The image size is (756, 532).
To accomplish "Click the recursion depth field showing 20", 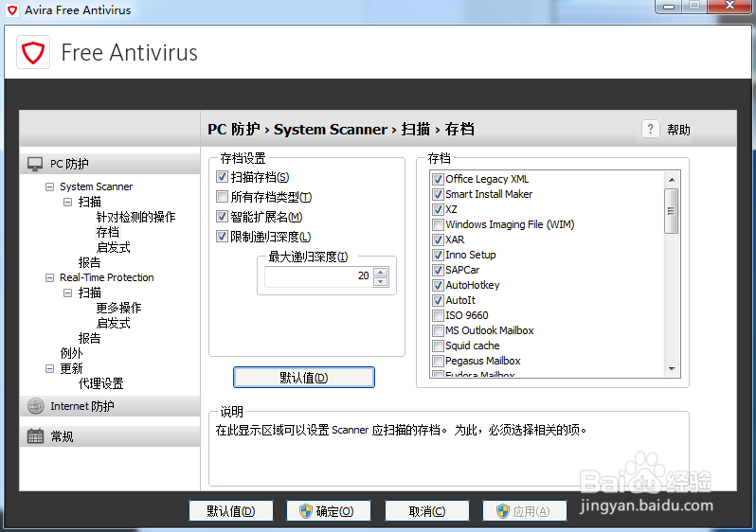I will pos(318,276).
